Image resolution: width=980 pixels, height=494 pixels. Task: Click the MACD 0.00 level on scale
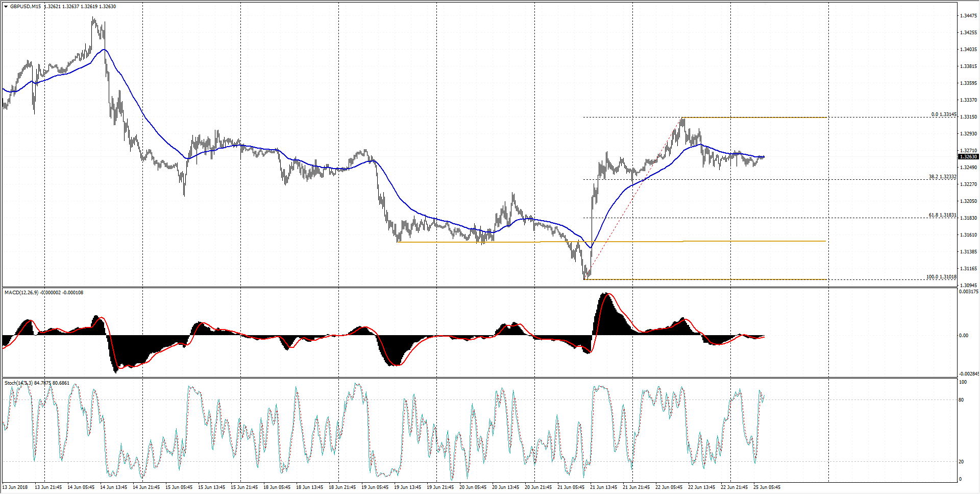tap(964, 336)
